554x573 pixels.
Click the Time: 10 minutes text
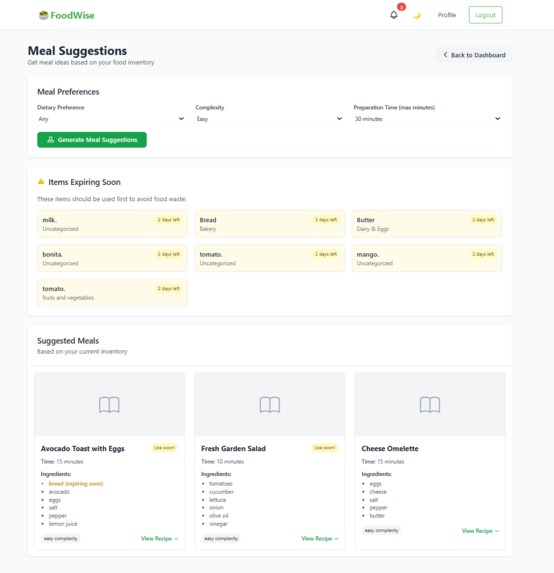(x=222, y=462)
